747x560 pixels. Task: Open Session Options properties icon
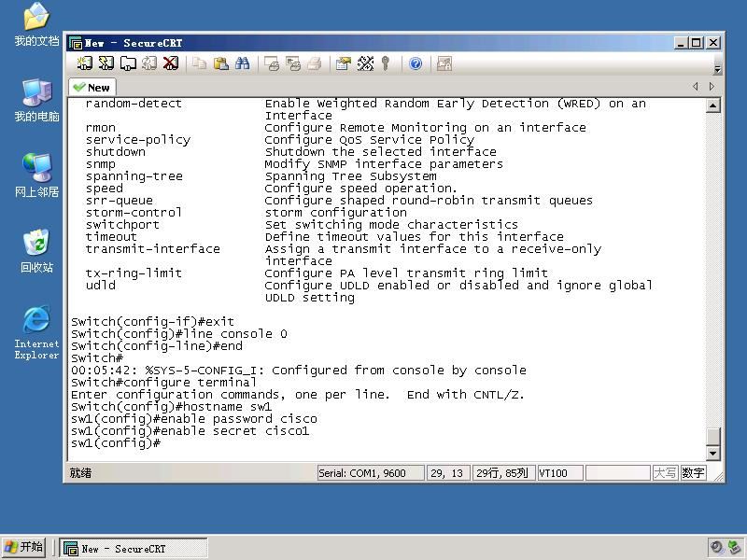point(343,63)
